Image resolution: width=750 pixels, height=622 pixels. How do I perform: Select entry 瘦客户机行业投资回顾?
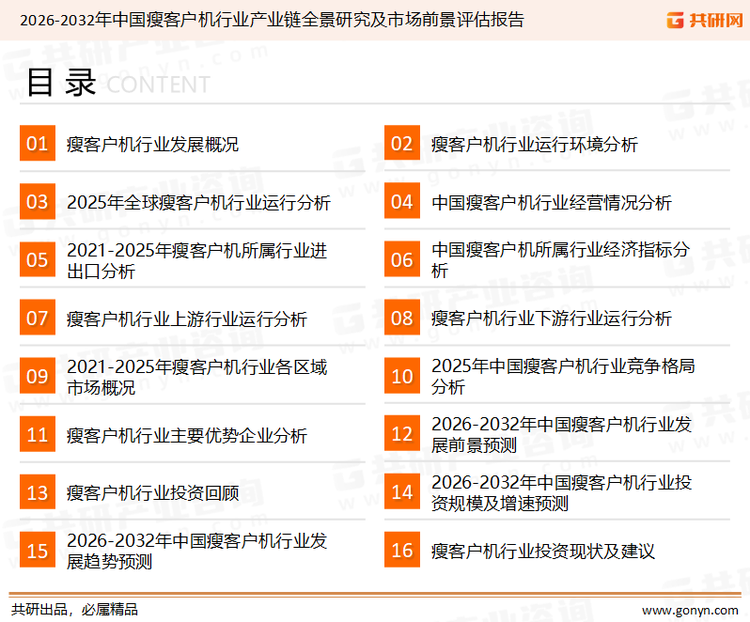point(153,493)
